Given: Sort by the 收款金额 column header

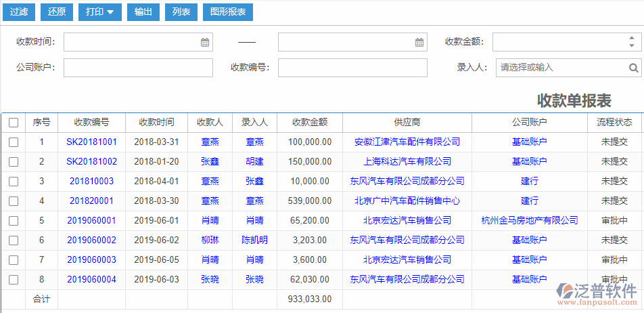Looking at the screenshot, I should coord(310,123).
